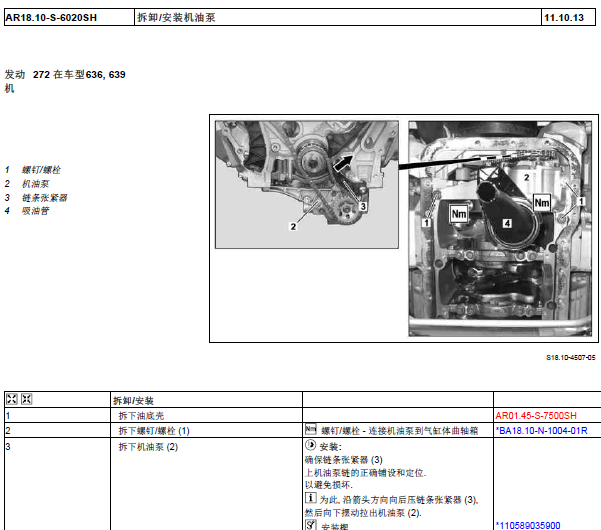Select step text 拆下机油泵 (2)
Viewport: 601px width, 530px height.
pos(148,447)
